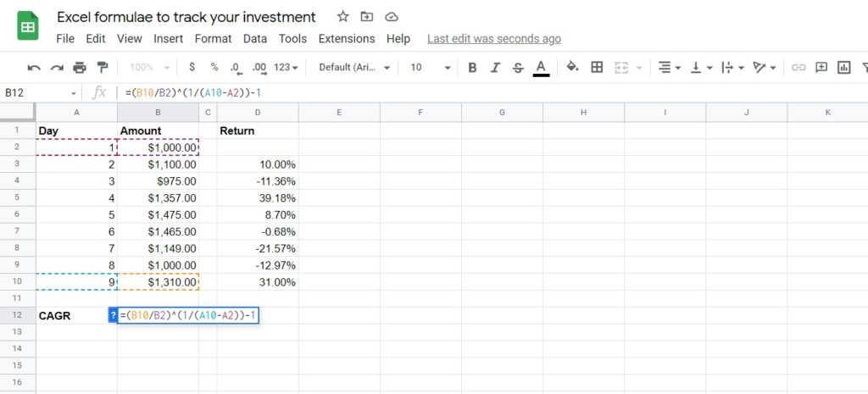Select the Paint format roller tool
The height and width of the screenshot is (394, 868).
tap(103, 68)
